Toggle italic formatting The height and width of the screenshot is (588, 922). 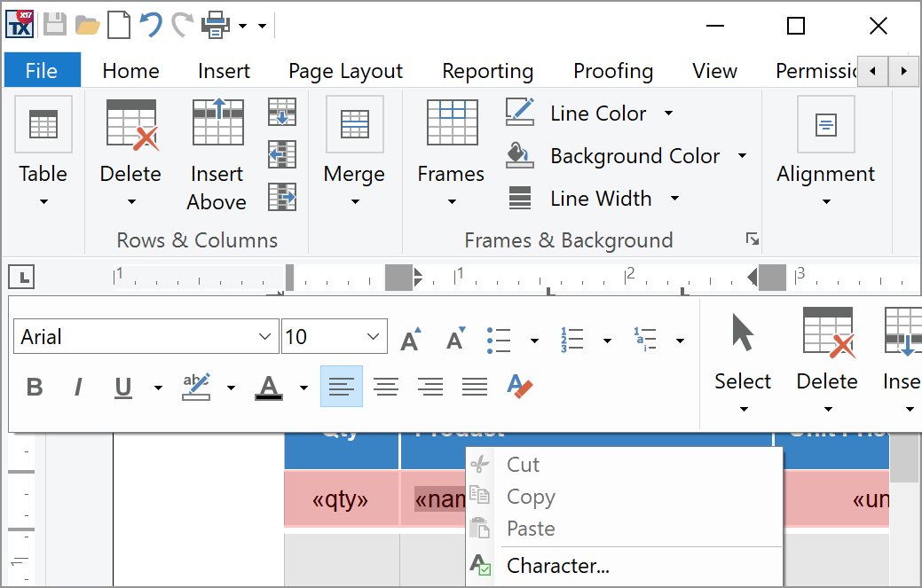78,387
